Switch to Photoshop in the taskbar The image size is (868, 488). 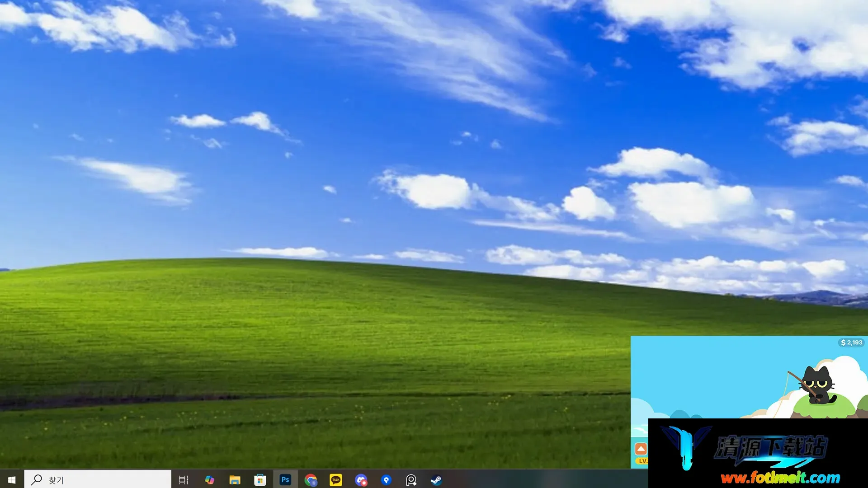(285, 480)
